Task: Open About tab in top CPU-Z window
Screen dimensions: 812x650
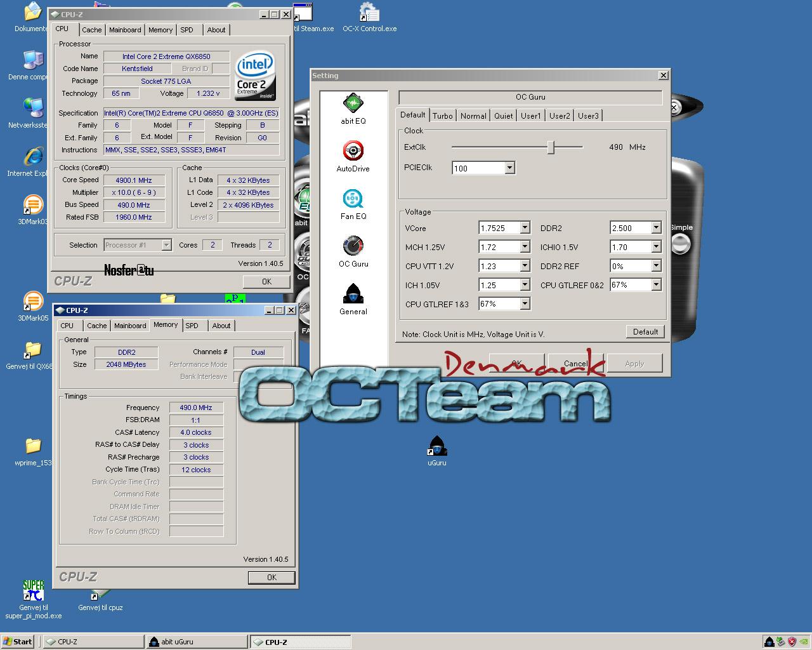Action: (216, 30)
